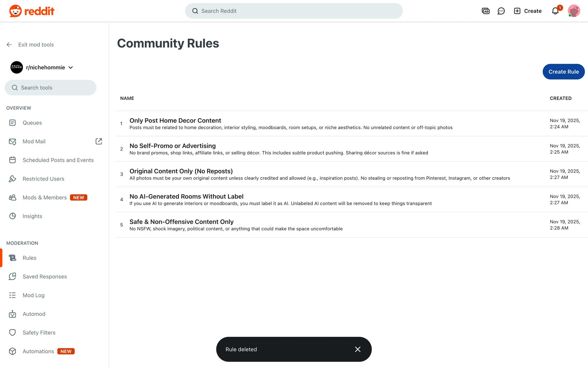Focus the Search Reddit field
This screenshot has width=588, height=368.
coord(294,11)
